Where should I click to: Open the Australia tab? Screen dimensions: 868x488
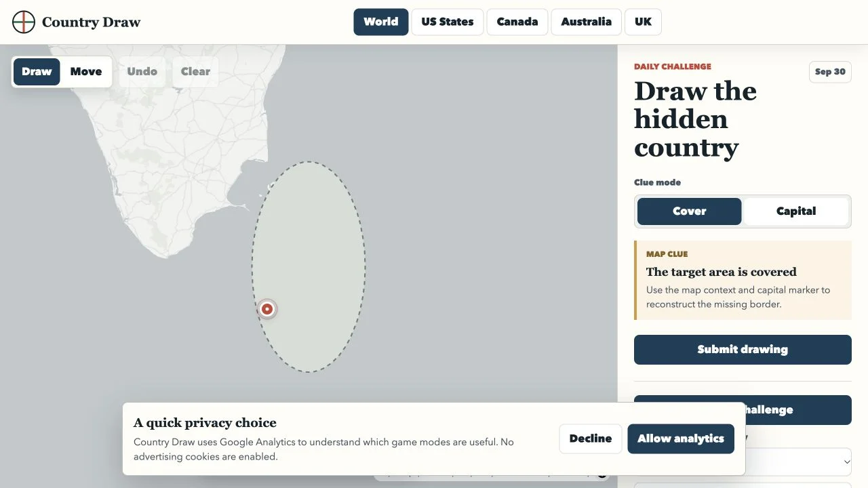click(x=587, y=22)
